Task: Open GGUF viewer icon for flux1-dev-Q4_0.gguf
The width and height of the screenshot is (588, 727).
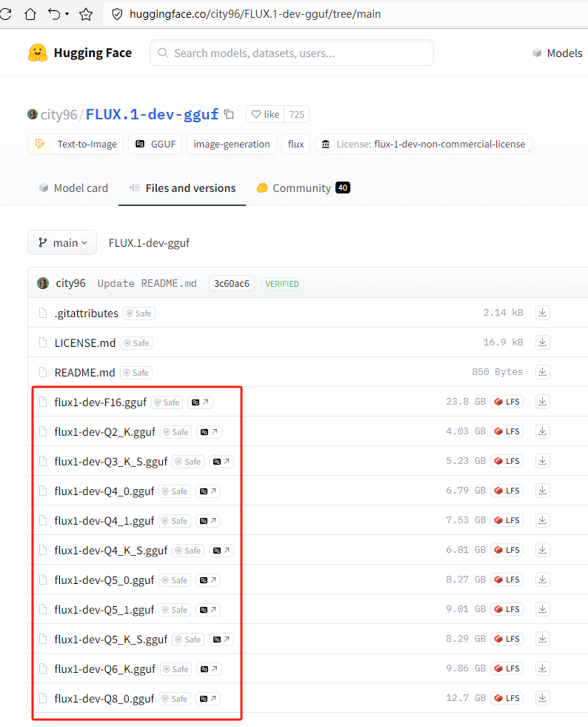Action: click(207, 491)
